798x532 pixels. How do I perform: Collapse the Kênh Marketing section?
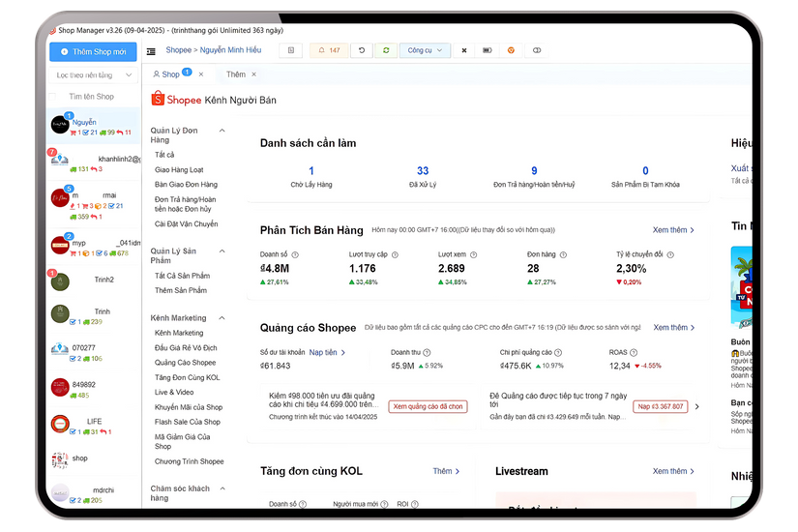(x=222, y=317)
